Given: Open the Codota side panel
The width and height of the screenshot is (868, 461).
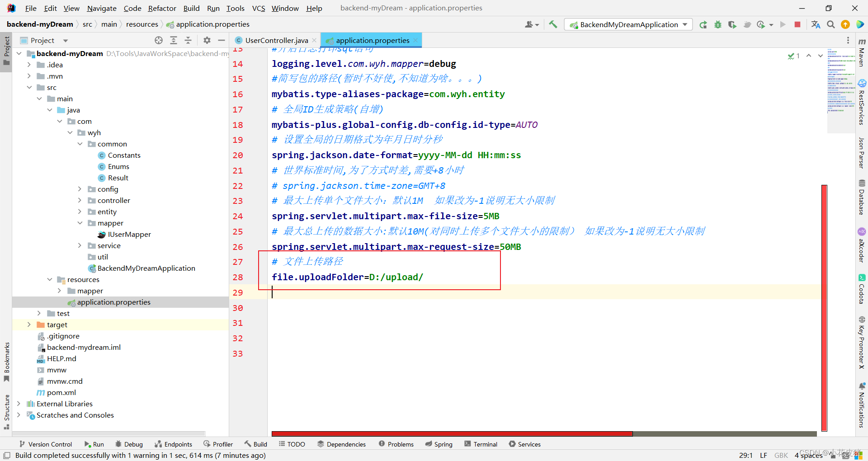Looking at the screenshot, I should [x=862, y=289].
